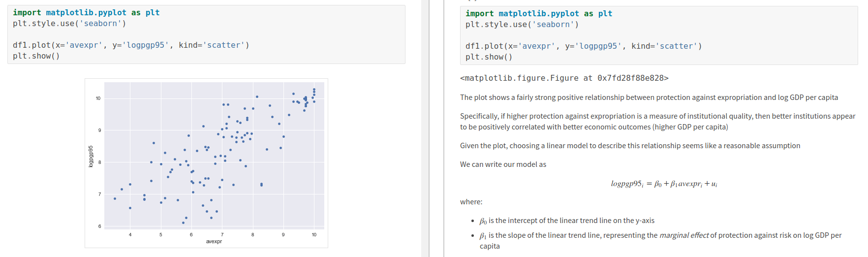Click the 'logpgp95' y-axis label on the plot
This screenshot has width=868, height=257.
[91, 156]
